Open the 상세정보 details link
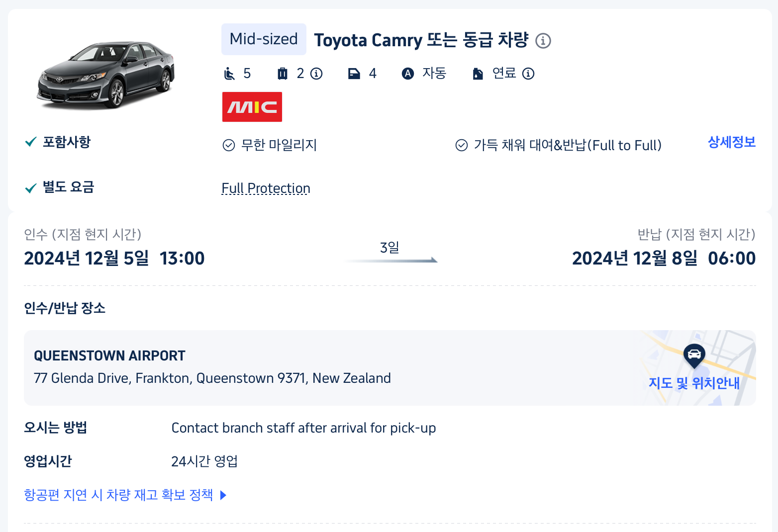This screenshot has width=778, height=532. (731, 142)
